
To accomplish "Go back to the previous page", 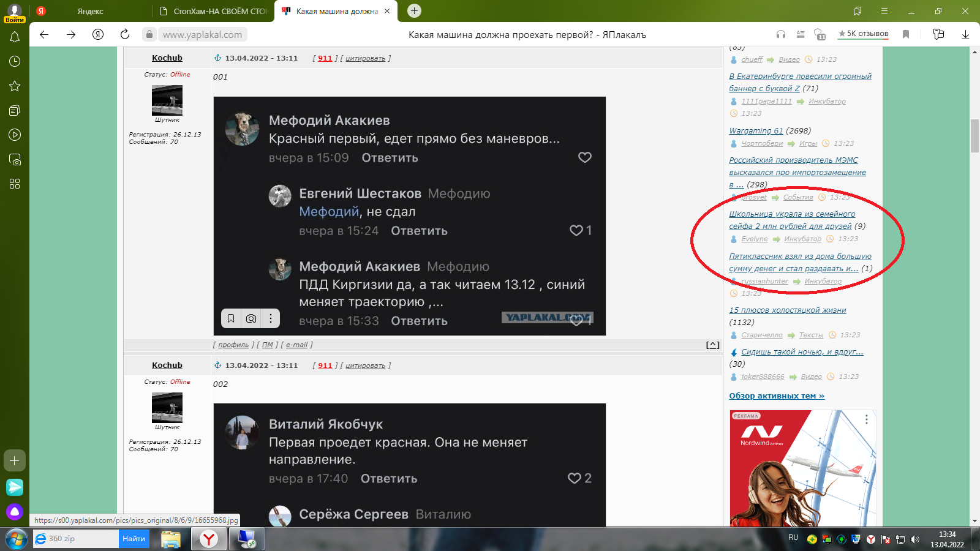I will point(44,34).
